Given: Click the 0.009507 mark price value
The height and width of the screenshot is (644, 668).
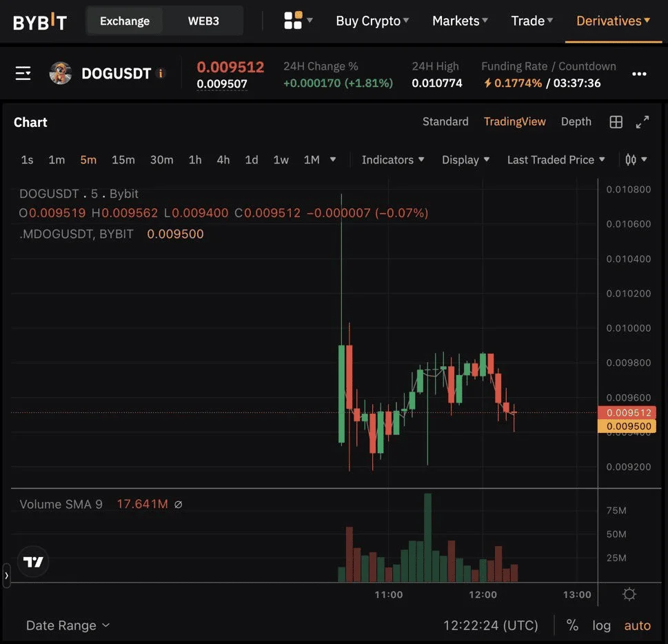Looking at the screenshot, I should [222, 84].
